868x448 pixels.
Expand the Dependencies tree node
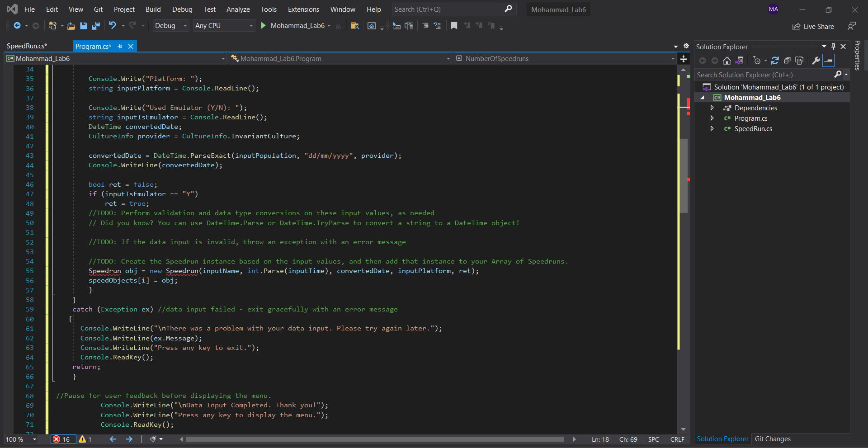click(712, 108)
